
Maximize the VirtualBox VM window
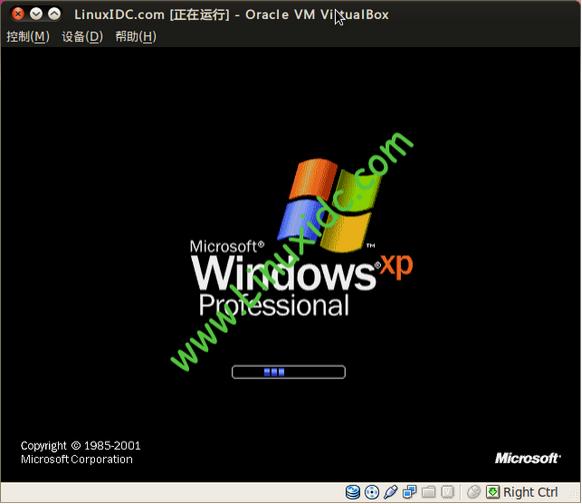54,14
